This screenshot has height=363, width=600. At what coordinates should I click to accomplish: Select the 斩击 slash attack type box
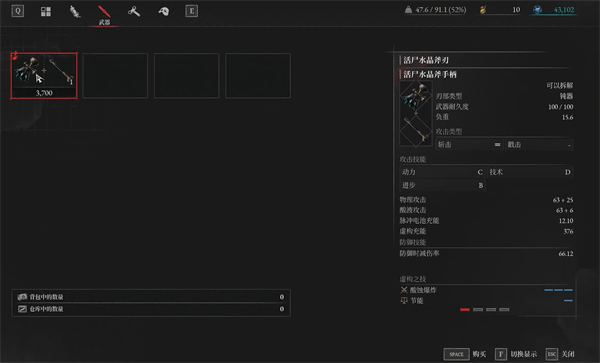(470, 145)
